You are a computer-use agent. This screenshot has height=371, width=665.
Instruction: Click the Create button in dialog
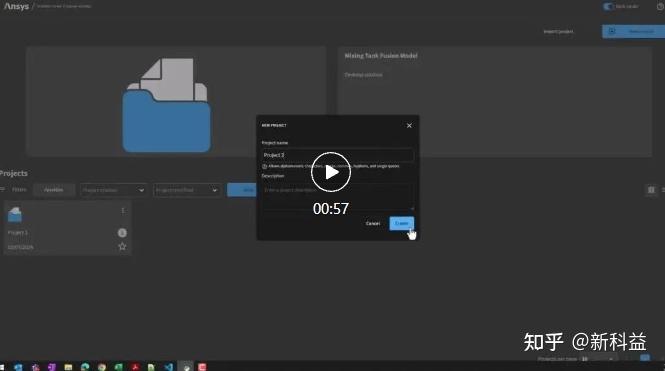click(x=402, y=223)
